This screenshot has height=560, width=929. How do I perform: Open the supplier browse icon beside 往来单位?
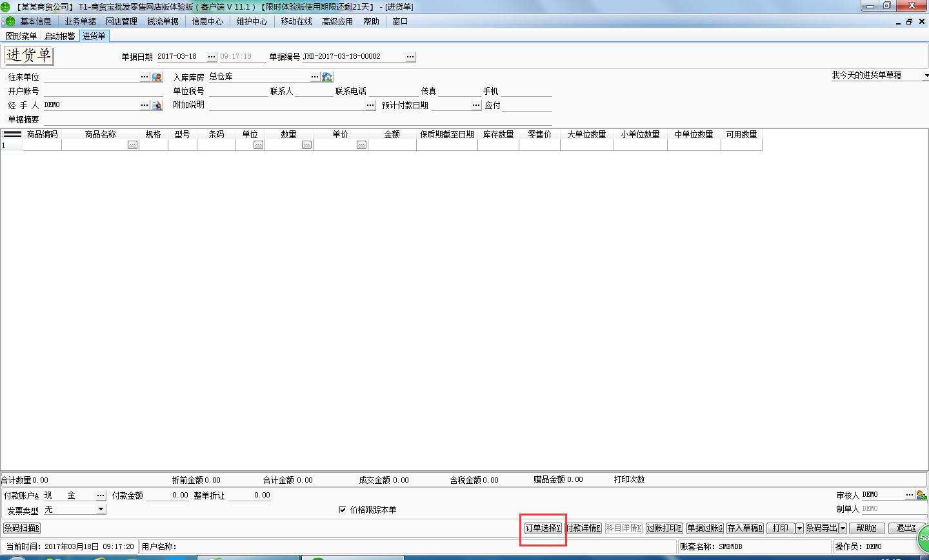tap(156, 76)
